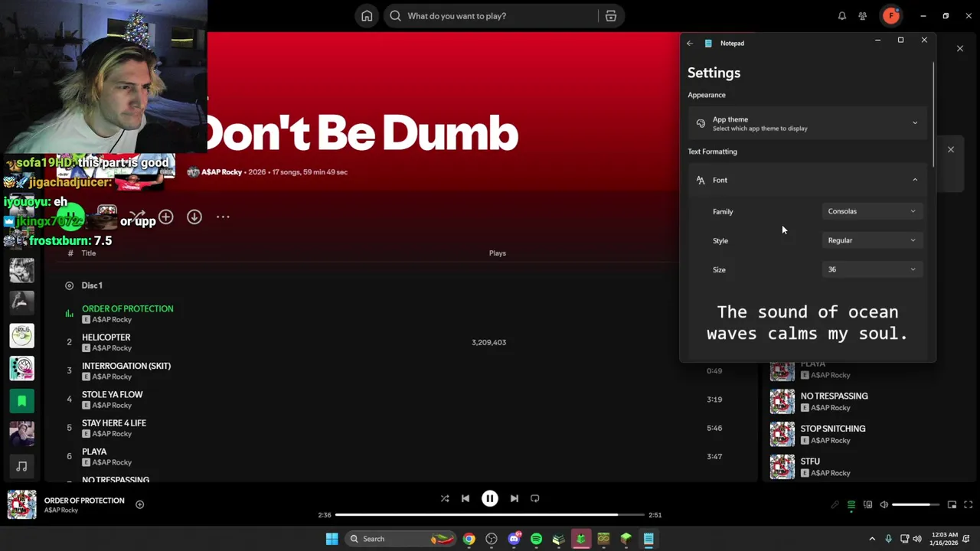Show hidden system tray icons
This screenshot has height=551, width=980.
871,539
